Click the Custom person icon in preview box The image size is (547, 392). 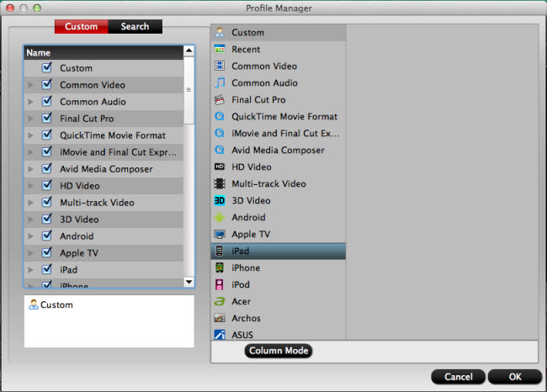[x=34, y=305]
